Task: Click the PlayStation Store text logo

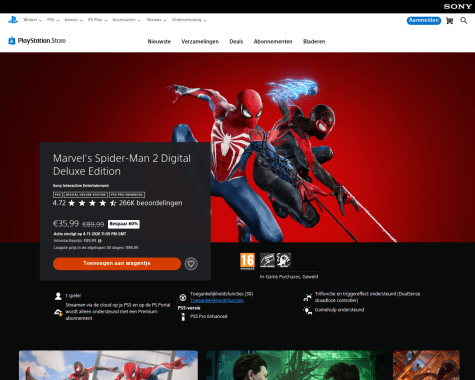Action: pos(42,41)
